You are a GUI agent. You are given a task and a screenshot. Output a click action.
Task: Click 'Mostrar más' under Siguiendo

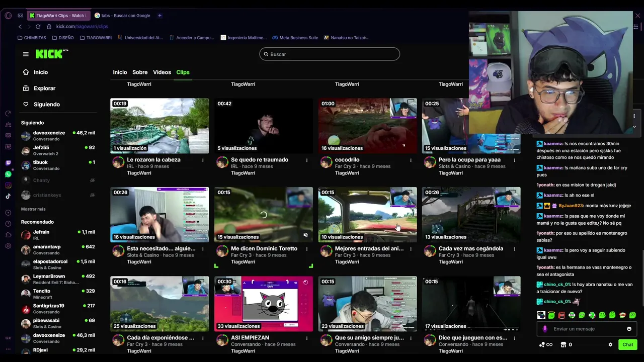(x=33, y=209)
